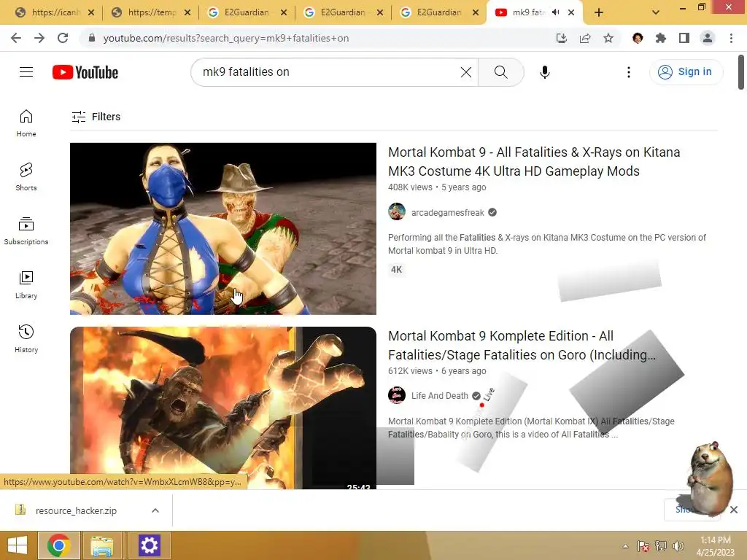
Task: Submit search with the magnifier button
Action: point(500,72)
